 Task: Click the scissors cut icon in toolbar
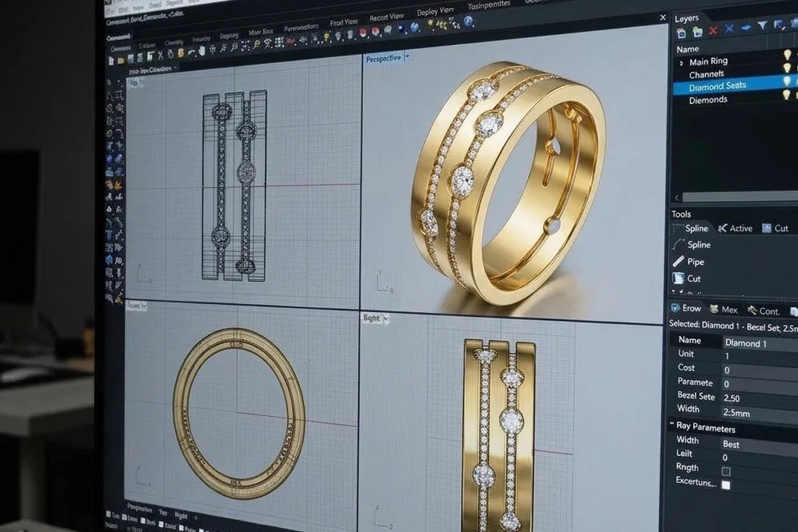tap(159, 56)
